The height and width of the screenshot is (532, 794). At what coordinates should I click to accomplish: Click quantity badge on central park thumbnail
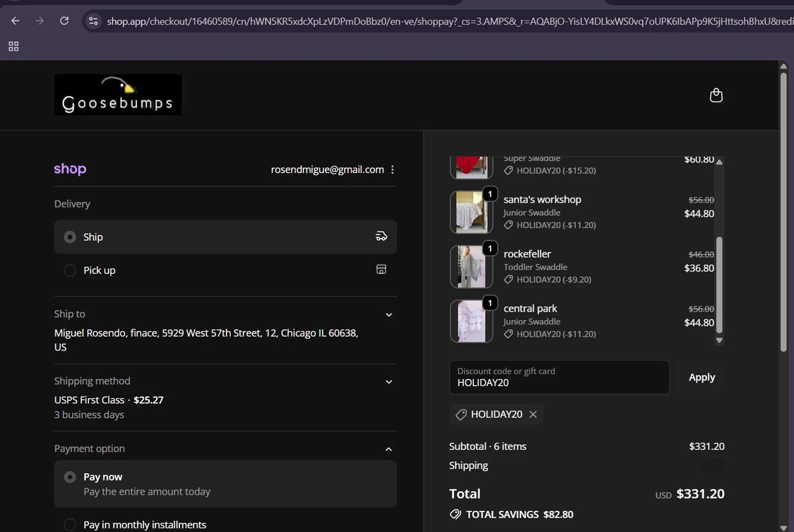[490, 303]
